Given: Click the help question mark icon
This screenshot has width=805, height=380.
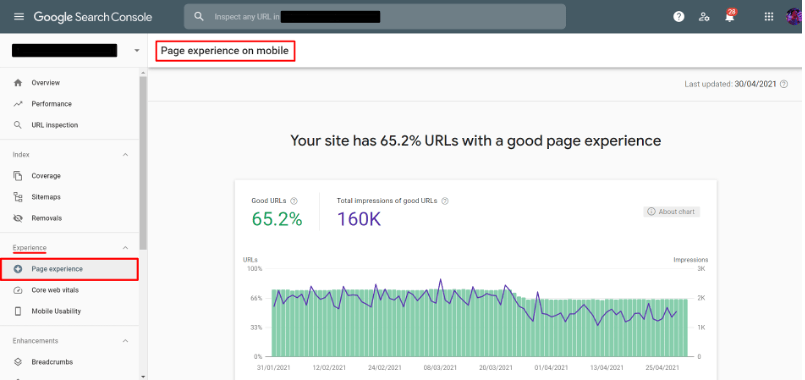Looking at the screenshot, I should [x=679, y=16].
